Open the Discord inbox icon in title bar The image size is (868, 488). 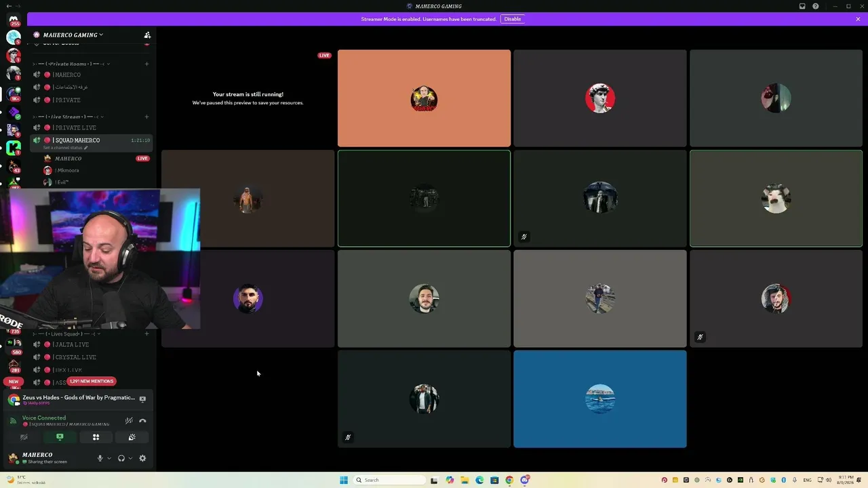(802, 6)
